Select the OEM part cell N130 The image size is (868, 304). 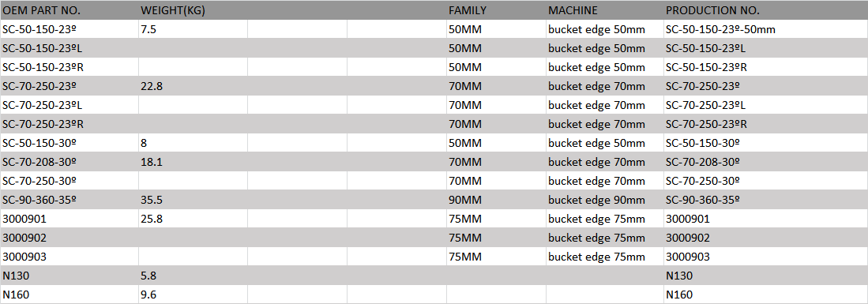point(70,276)
